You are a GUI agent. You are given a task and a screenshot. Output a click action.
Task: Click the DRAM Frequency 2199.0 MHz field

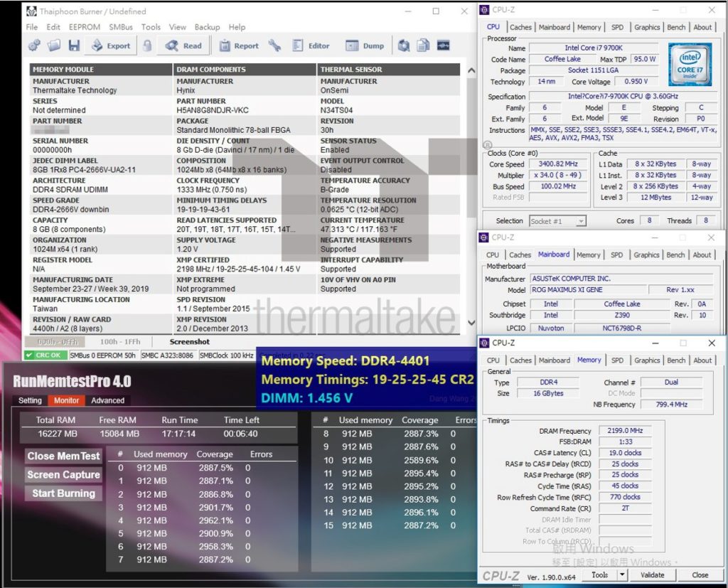click(x=625, y=431)
